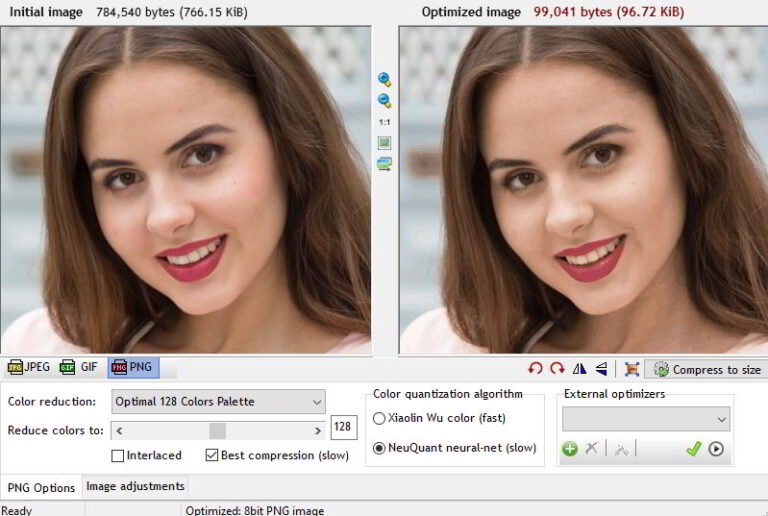768x516 pixels.
Task: Click the dual-view layout icon below fit
Action: pos(384,164)
